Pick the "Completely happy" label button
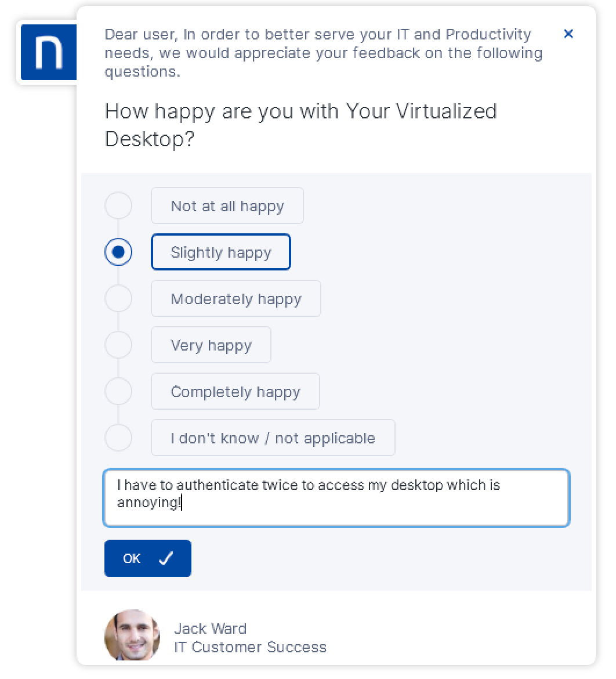The height and width of the screenshot is (679, 616). coord(235,391)
